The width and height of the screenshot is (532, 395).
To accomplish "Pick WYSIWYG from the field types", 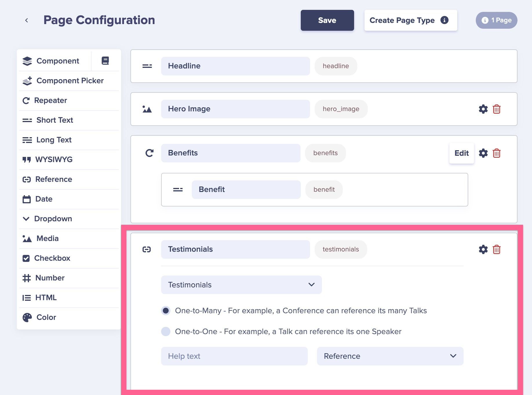I will coord(54,160).
